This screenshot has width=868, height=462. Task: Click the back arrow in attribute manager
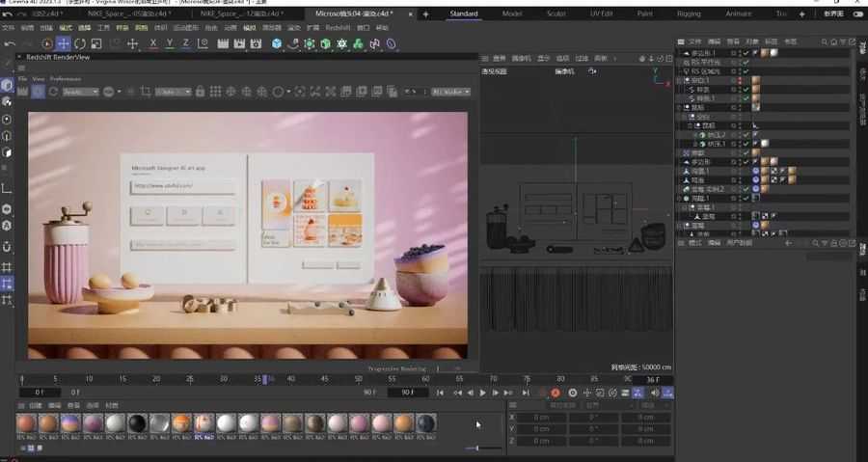pos(788,243)
